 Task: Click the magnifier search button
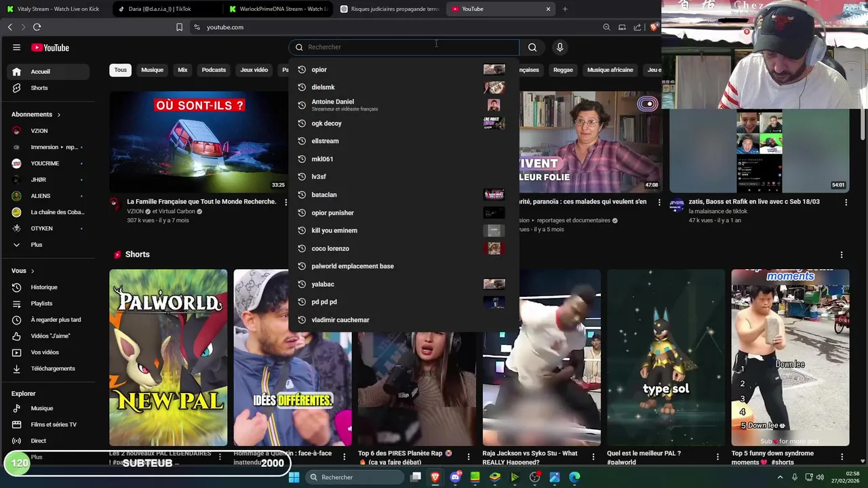[532, 47]
